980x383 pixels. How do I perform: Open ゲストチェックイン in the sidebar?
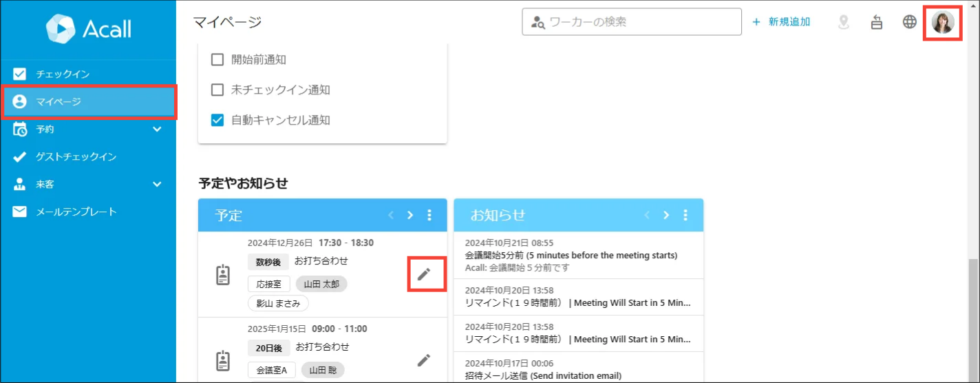coord(88,156)
